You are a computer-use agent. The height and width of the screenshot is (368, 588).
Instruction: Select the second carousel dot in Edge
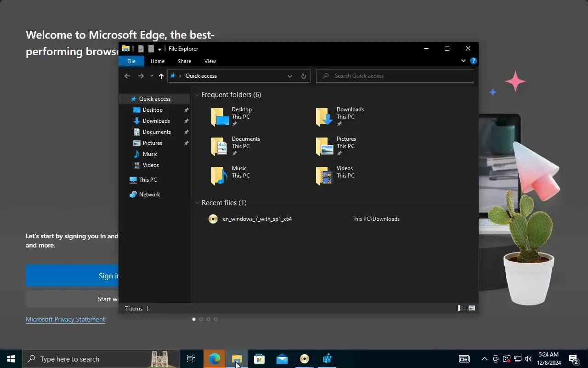point(201,319)
